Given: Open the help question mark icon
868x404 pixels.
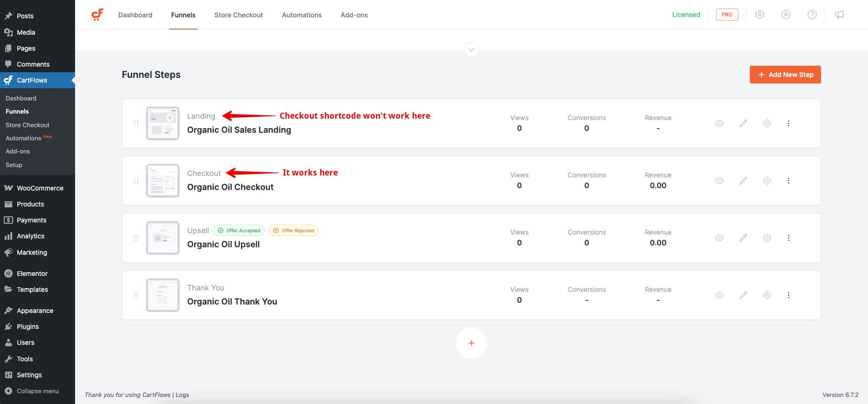Looking at the screenshot, I should tap(812, 15).
